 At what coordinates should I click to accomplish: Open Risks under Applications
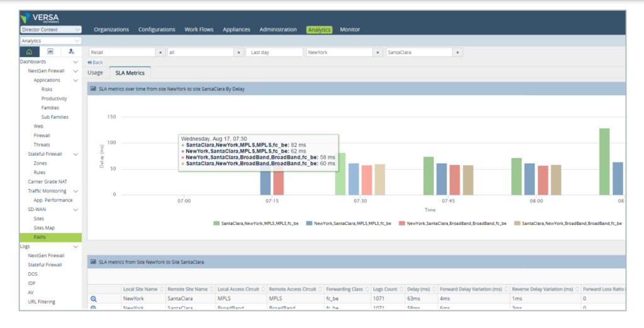(47, 89)
